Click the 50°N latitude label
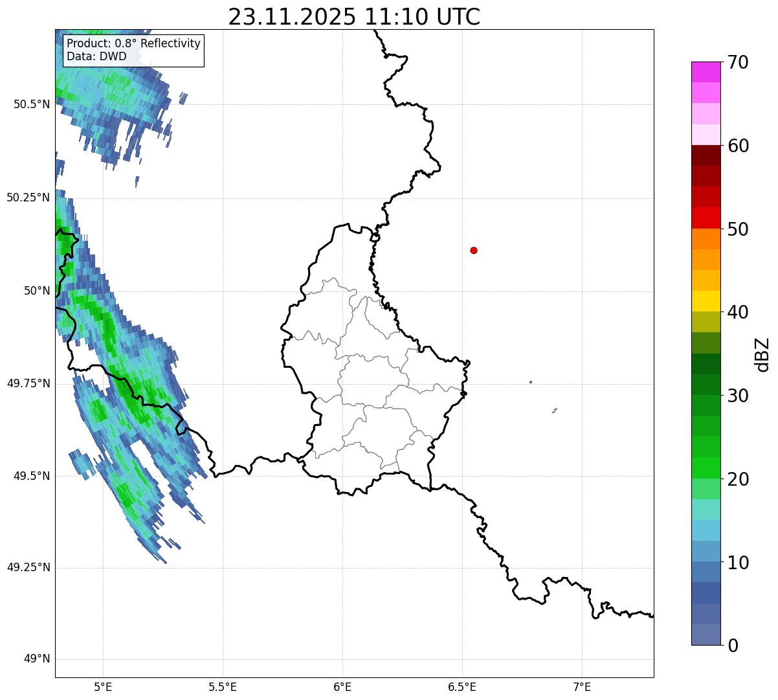 [37, 291]
